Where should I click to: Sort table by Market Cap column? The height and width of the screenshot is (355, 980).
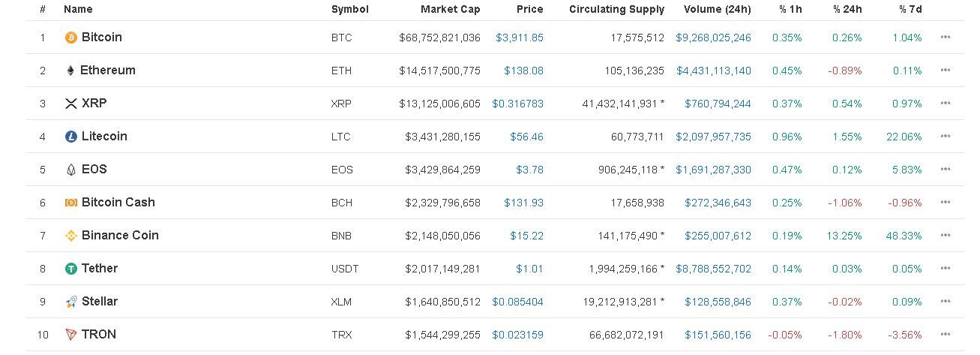coord(450,10)
